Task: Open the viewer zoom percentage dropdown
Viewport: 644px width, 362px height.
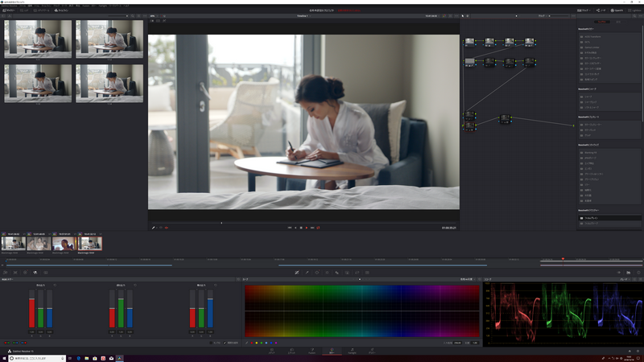Action: coord(153,16)
